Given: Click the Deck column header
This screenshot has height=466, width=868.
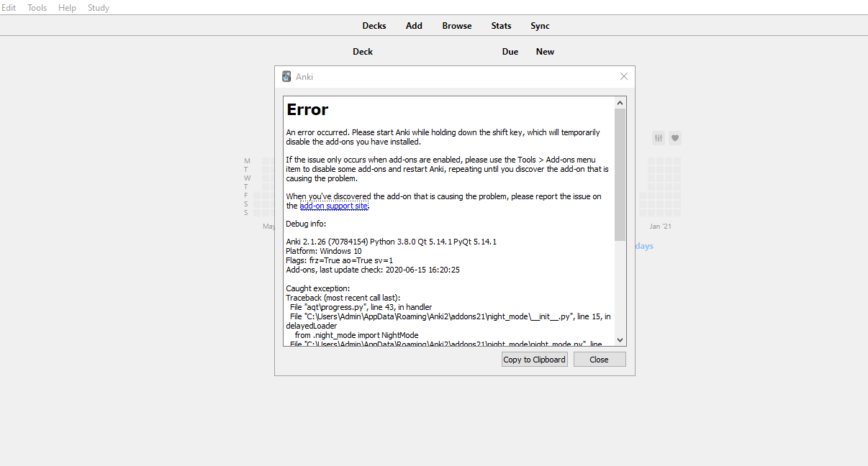Looking at the screenshot, I should tap(363, 52).
